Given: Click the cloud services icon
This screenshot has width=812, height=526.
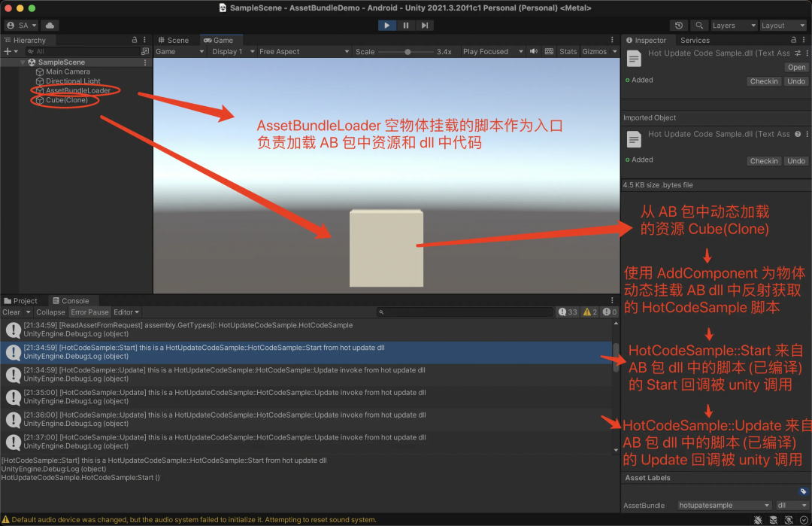Looking at the screenshot, I should coord(50,26).
